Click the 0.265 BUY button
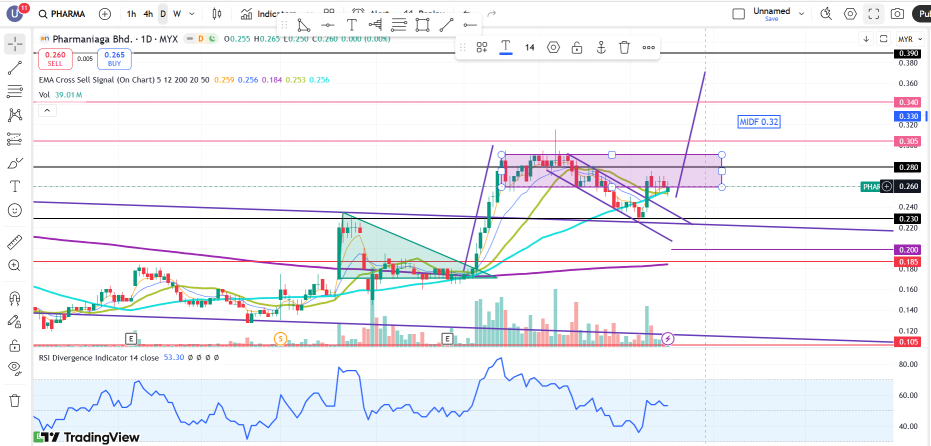Image resolution: width=931 pixels, height=446 pixels. click(x=114, y=59)
